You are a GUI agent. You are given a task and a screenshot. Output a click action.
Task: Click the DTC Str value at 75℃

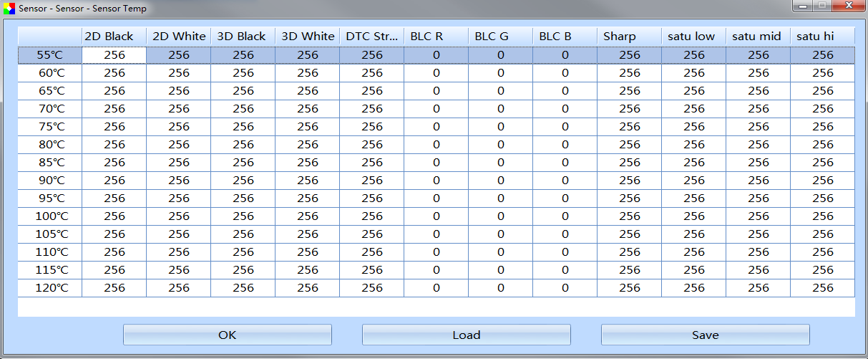click(x=372, y=127)
